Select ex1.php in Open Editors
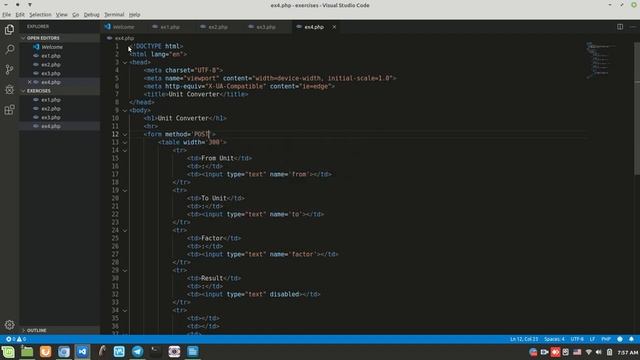The width and height of the screenshot is (640, 360). 59,56
